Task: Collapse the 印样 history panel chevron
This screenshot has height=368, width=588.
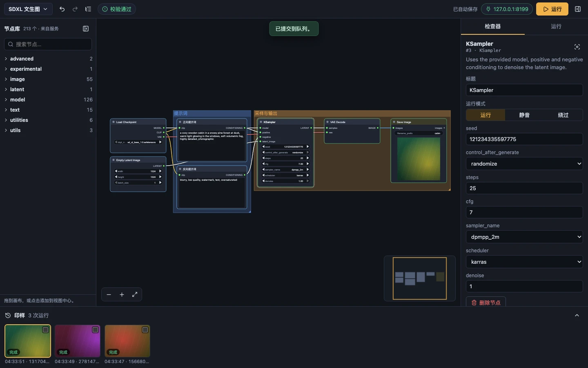Action: point(577,315)
